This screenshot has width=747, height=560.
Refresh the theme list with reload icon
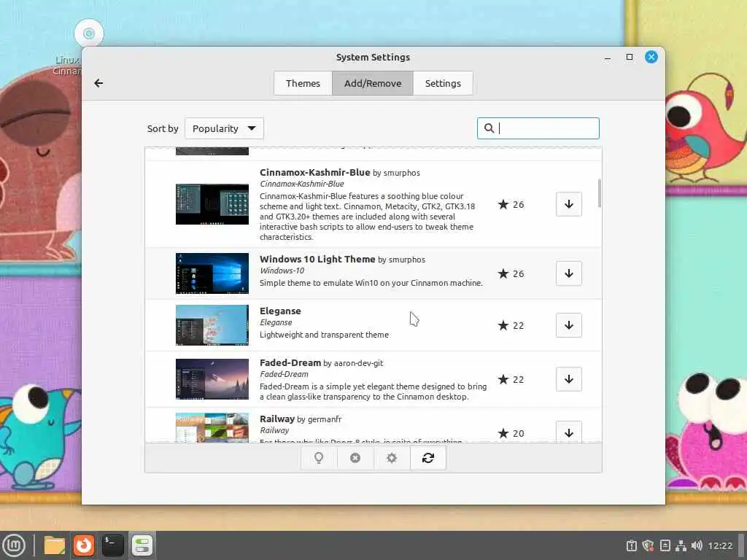[x=427, y=458]
